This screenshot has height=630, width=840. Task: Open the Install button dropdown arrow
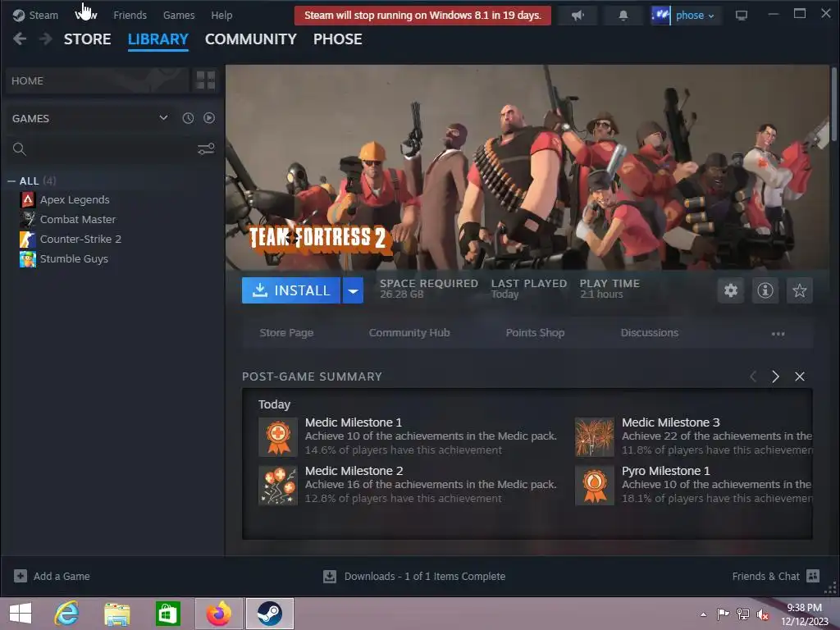353,290
